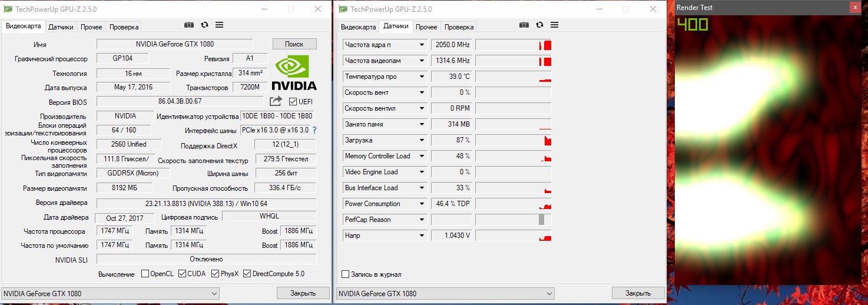
Task: Click the 39.0 °C temperature reading
Action: click(x=452, y=77)
